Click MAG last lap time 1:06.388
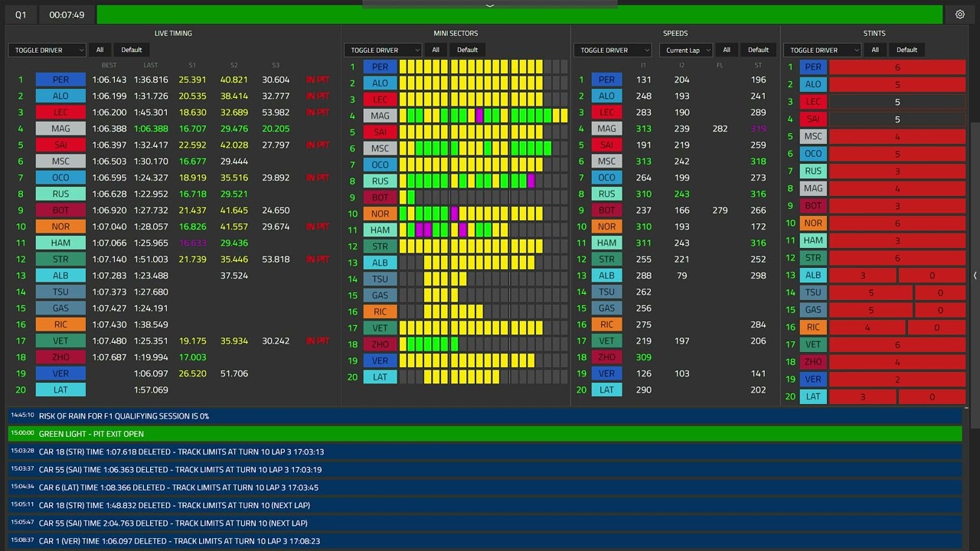 click(151, 129)
